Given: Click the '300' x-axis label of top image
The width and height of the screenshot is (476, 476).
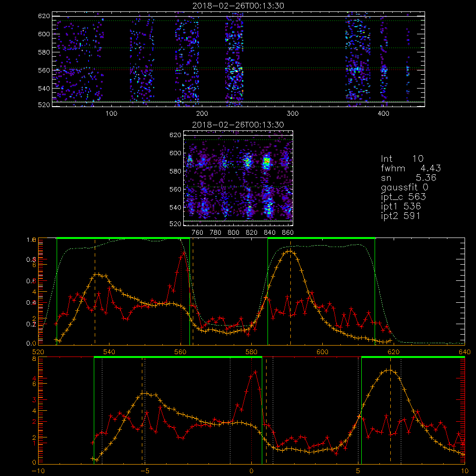Looking at the screenshot, I should click(293, 114).
